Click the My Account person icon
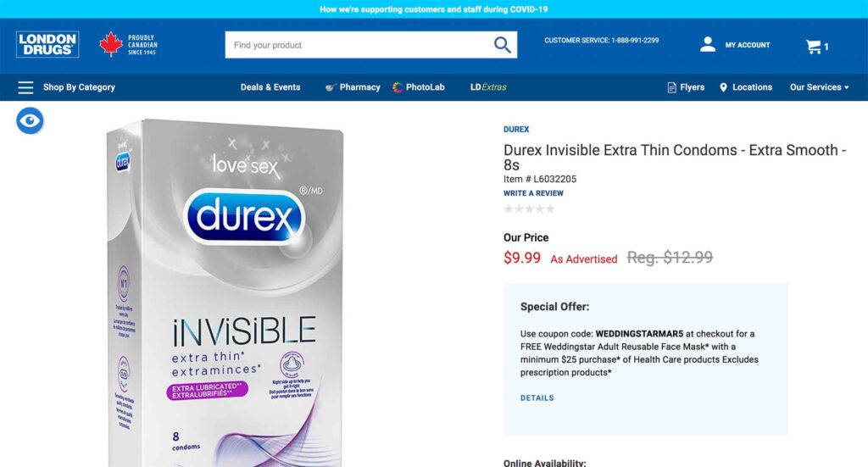This screenshot has width=868, height=467. point(708,44)
